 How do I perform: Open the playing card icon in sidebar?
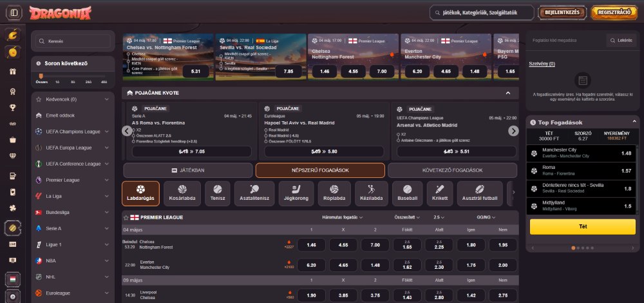click(x=13, y=192)
